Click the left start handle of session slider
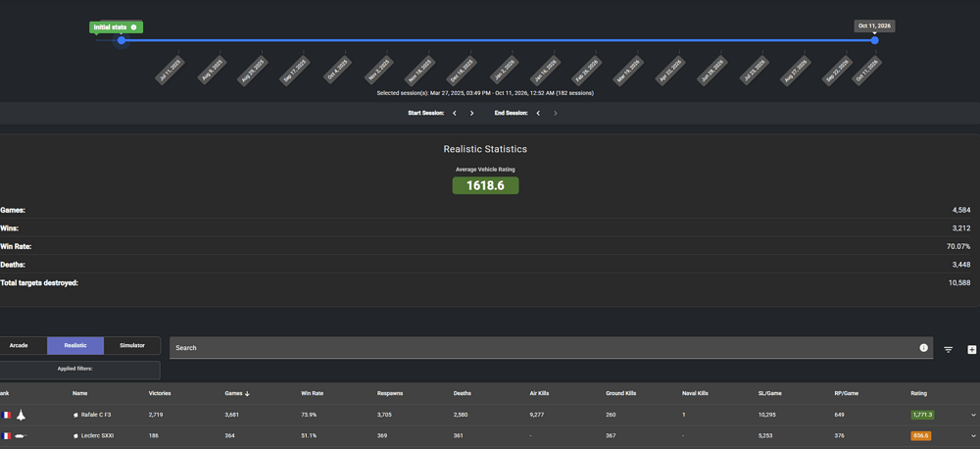The image size is (980, 449). point(122,40)
